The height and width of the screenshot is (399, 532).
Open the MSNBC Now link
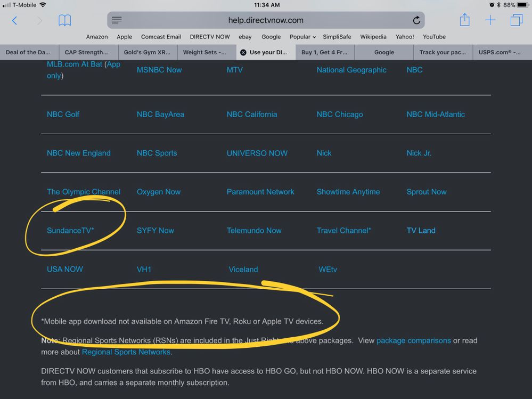(159, 70)
